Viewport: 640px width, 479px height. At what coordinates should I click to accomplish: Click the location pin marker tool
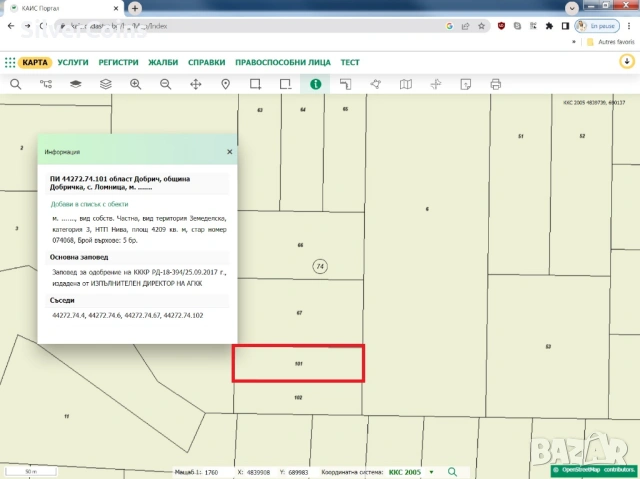point(226,84)
